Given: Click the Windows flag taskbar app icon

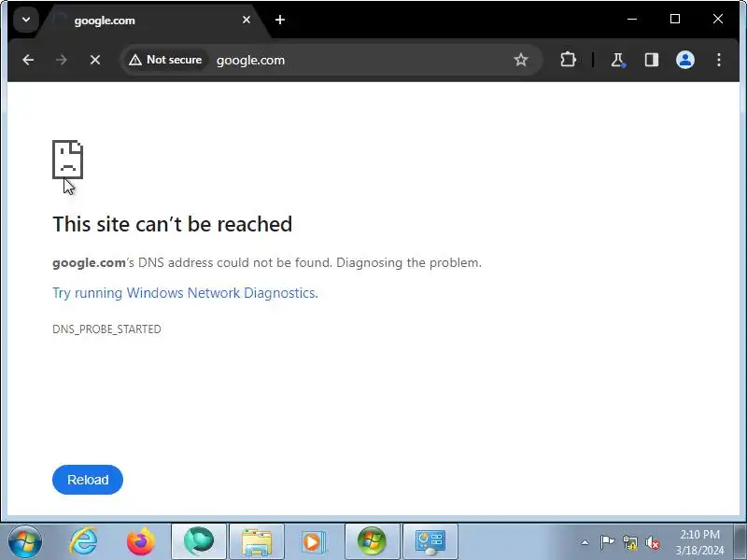Looking at the screenshot, I should (x=372, y=541).
